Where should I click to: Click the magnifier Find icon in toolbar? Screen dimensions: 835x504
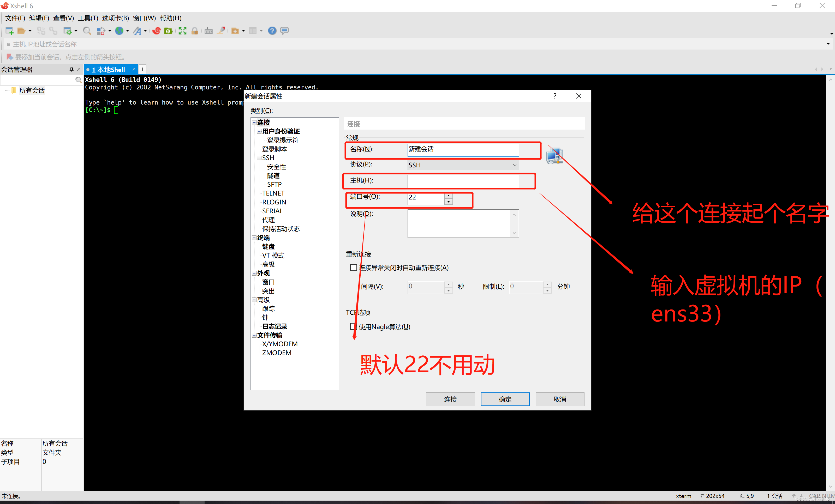[x=87, y=31]
